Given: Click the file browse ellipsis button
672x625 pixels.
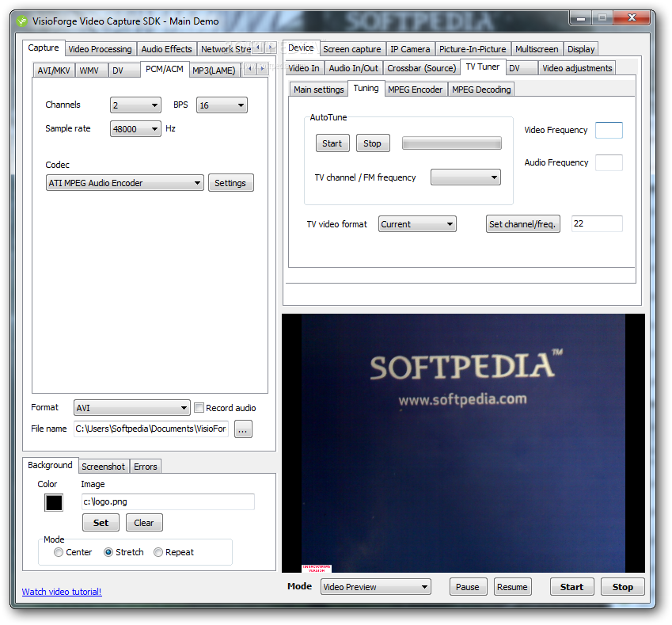Looking at the screenshot, I should (243, 429).
